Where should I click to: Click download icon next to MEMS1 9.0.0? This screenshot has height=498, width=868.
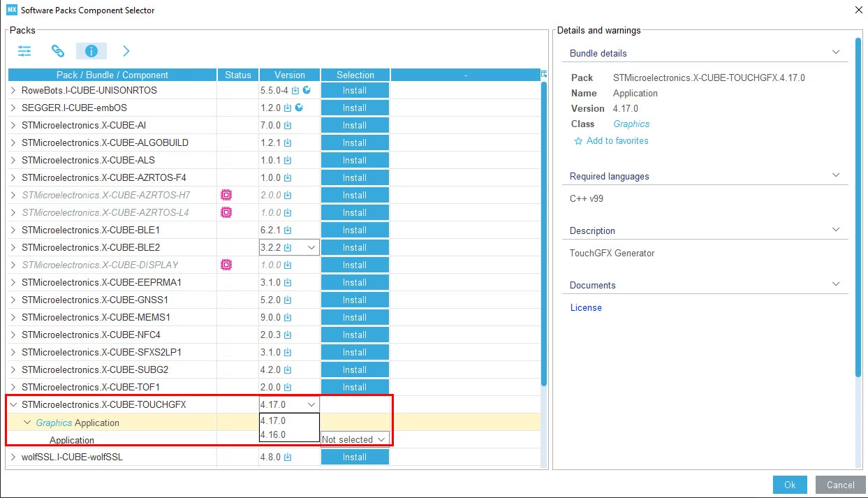coord(288,318)
